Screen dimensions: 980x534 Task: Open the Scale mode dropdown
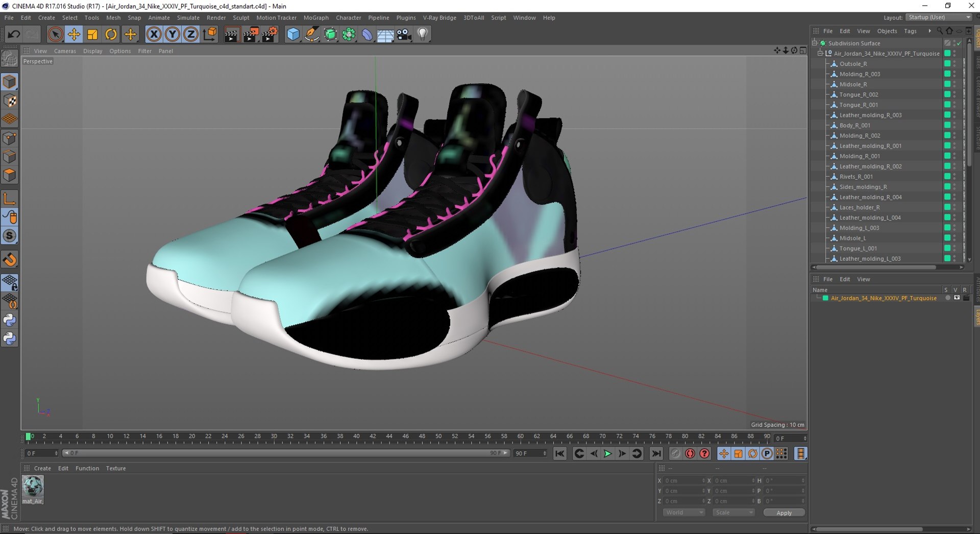733,513
